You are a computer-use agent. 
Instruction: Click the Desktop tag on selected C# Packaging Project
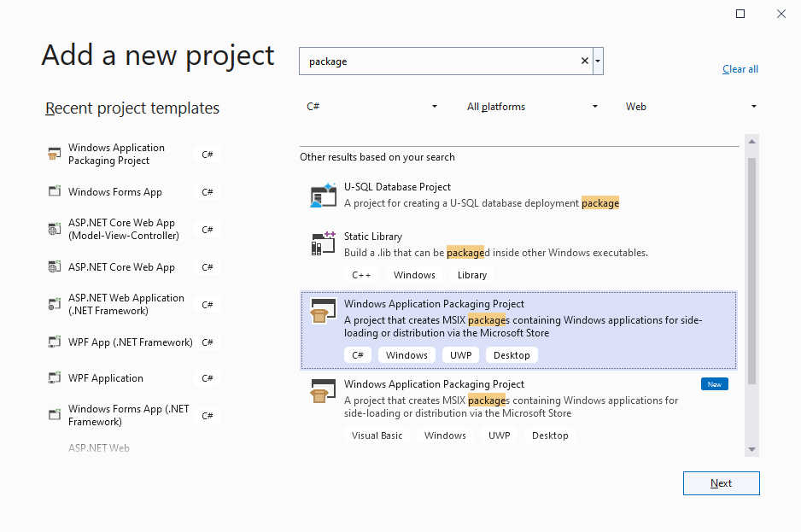512,355
